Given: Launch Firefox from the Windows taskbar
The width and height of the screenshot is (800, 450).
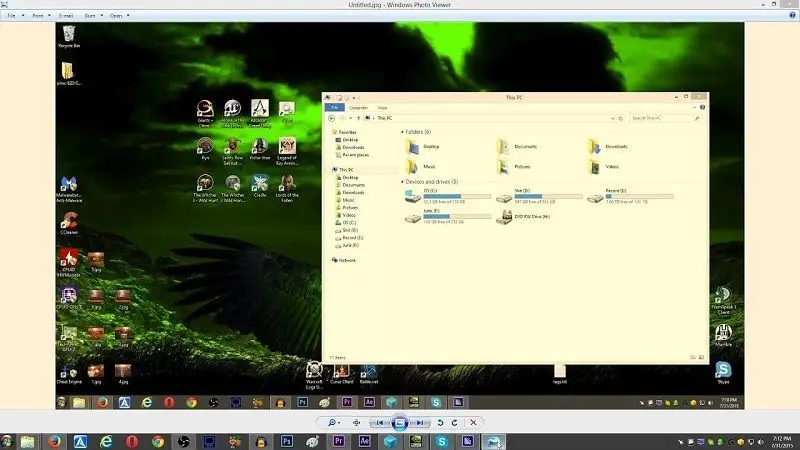Looking at the screenshot, I should point(54,441).
